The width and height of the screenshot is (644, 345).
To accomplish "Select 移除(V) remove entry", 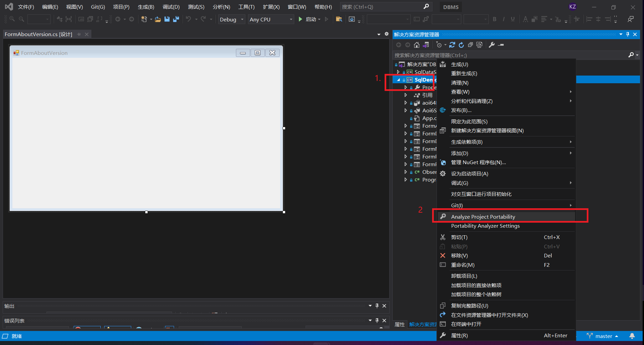I will 506,256.
